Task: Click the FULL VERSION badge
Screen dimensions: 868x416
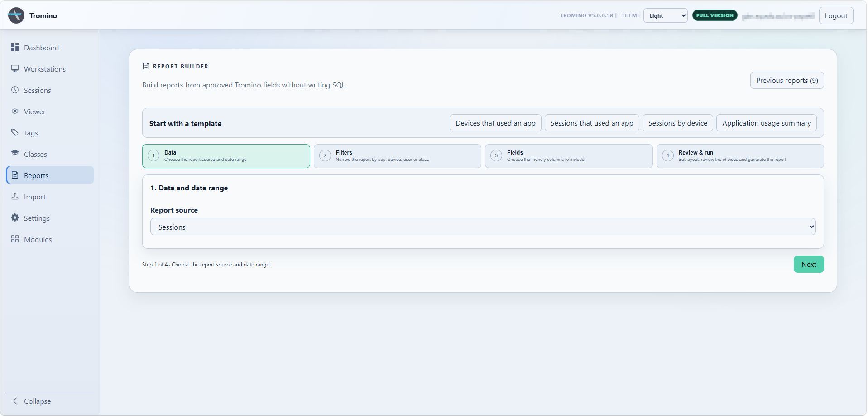Action: [715, 15]
